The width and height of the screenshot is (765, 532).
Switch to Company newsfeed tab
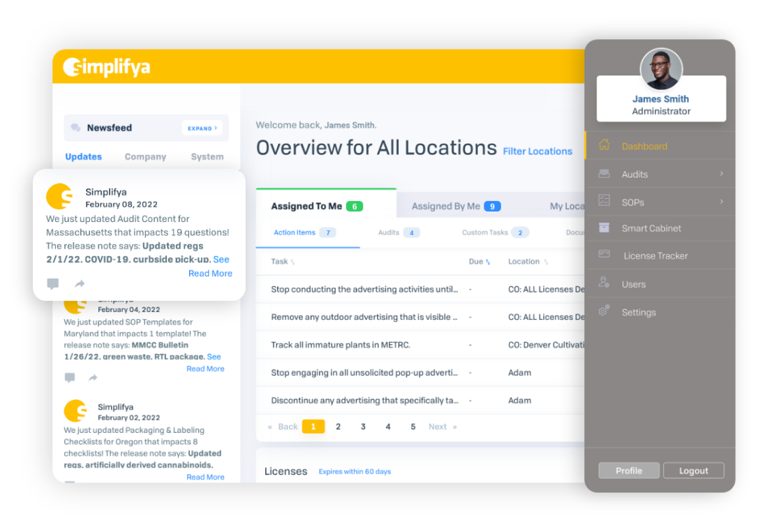pyautogui.click(x=145, y=156)
